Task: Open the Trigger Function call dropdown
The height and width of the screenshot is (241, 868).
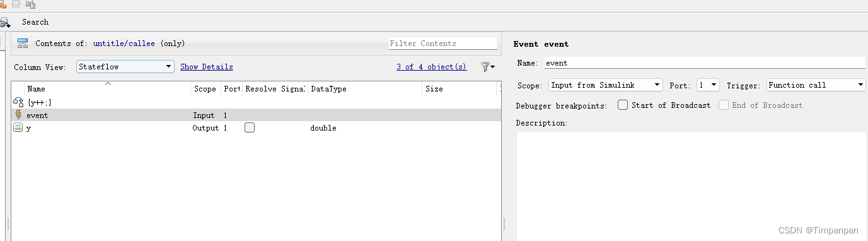Action: (816, 85)
